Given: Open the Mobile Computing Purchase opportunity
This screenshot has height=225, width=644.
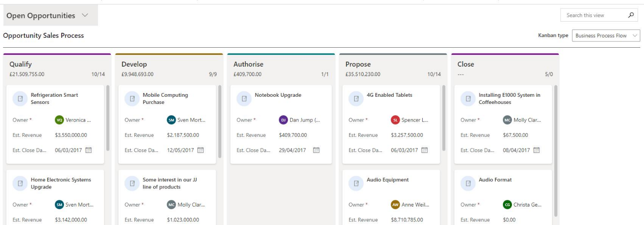Looking at the screenshot, I should pyautogui.click(x=165, y=99).
